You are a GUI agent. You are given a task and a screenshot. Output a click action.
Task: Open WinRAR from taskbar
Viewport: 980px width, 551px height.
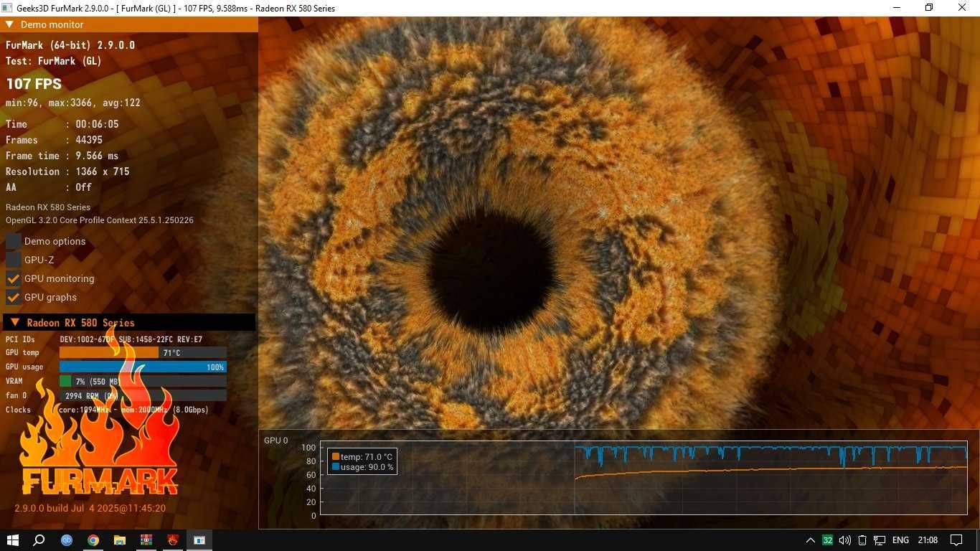tap(146, 540)
